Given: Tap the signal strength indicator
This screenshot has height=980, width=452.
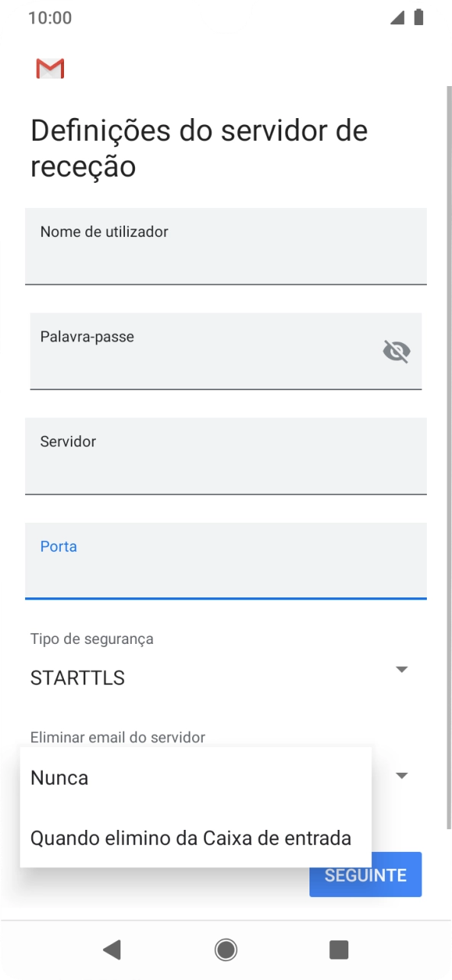Looking at the screenshot, I should 398,17.
